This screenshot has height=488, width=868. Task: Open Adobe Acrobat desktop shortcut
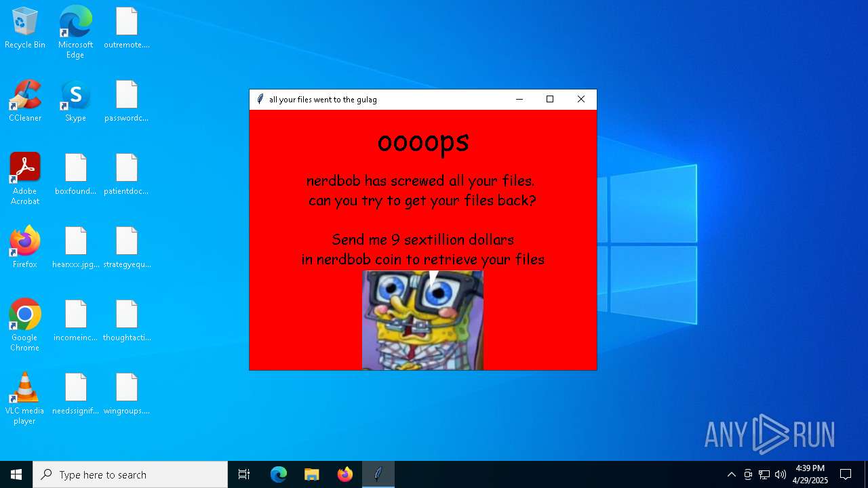click(25, 179)
